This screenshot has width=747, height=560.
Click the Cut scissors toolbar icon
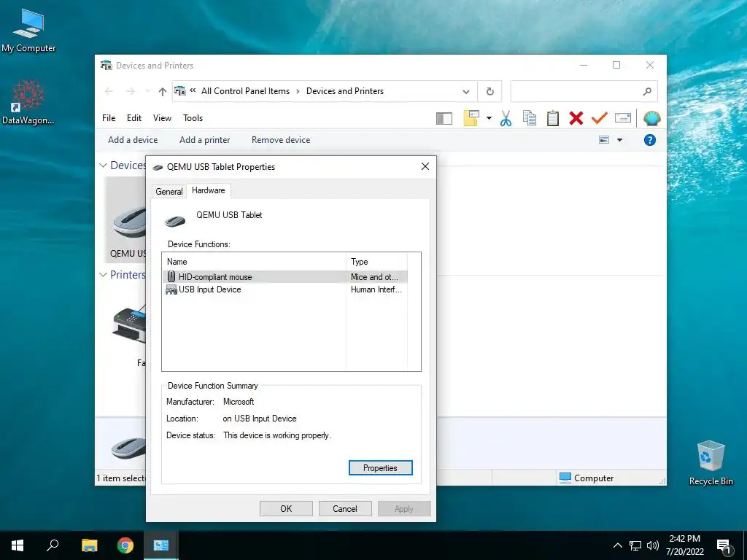(506, 118)
